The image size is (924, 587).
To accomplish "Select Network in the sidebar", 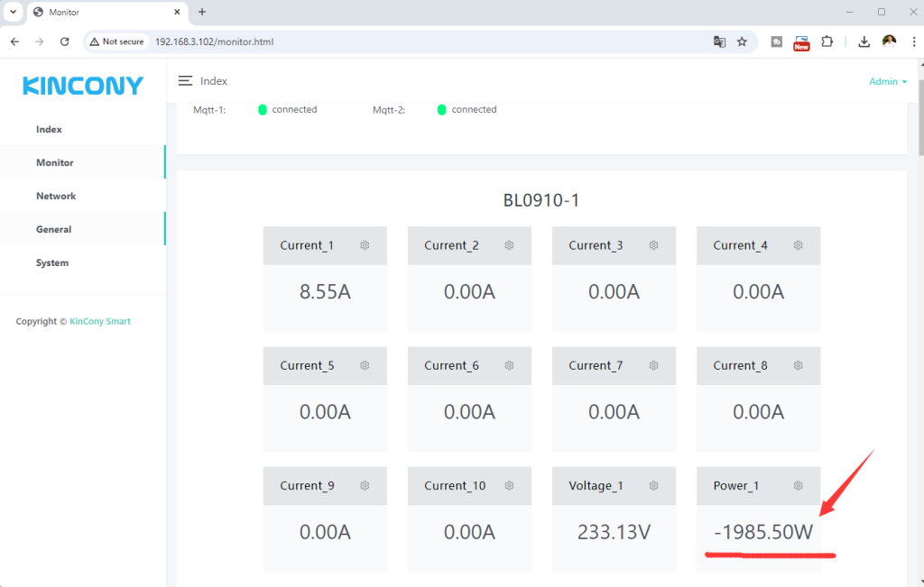I will point(56,196).
